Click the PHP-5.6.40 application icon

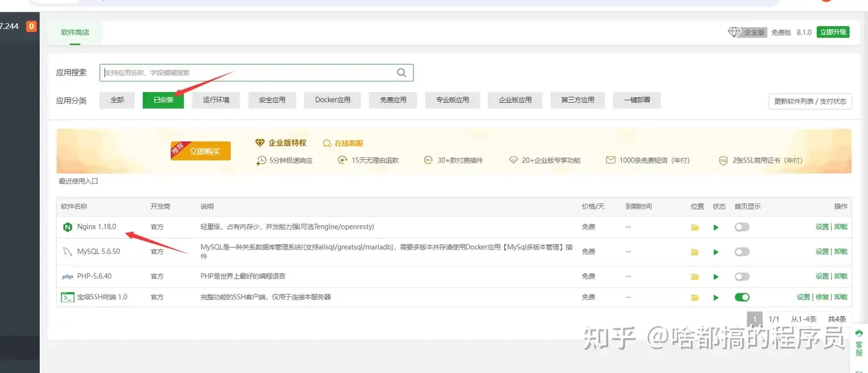(67, 276)
